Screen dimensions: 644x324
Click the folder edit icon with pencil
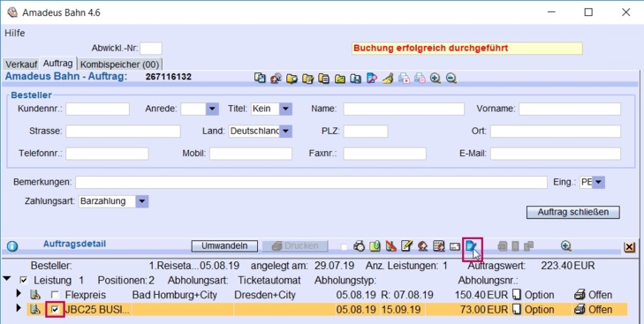click(307, 78)
